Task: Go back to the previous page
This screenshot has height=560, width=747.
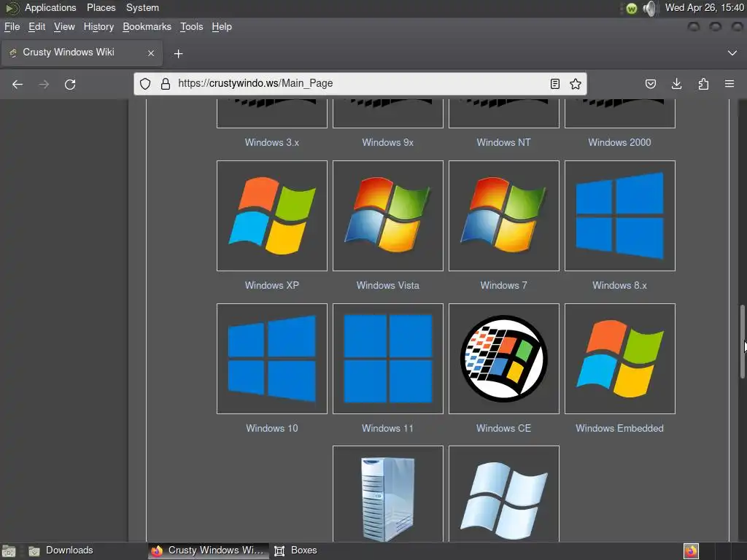Action: click(18, 85)
